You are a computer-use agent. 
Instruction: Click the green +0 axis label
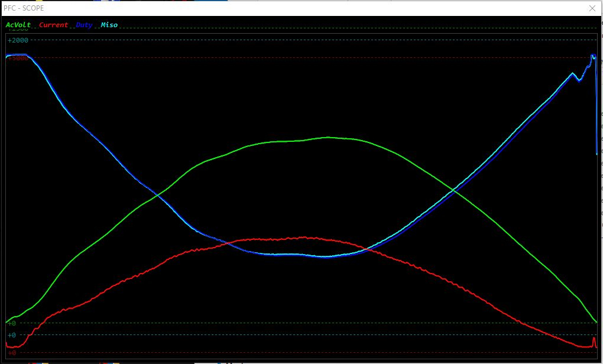pos(12,323)
